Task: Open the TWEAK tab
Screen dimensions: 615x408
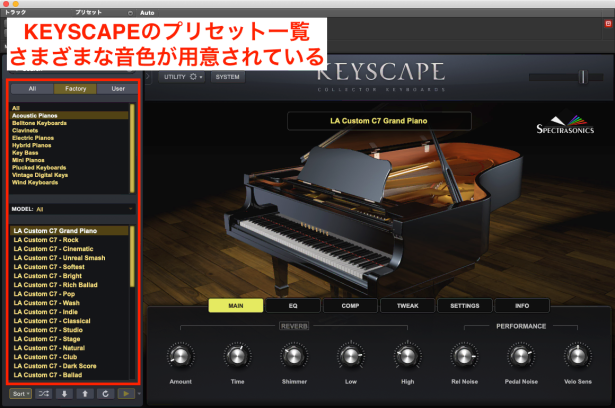Action: click(x=408, y=306)
